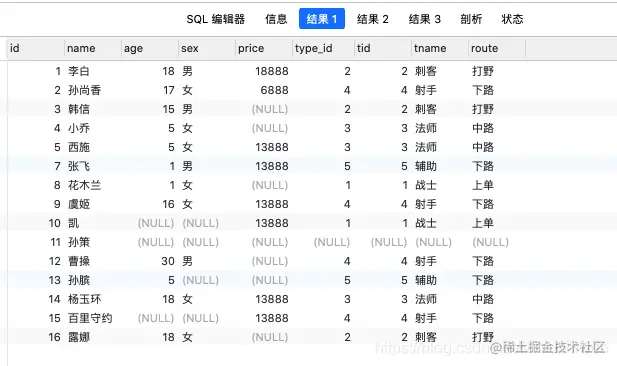Click id 16 in the 露娜 row
The height and width of the screenshot is (366, 617).
point(54,337)
